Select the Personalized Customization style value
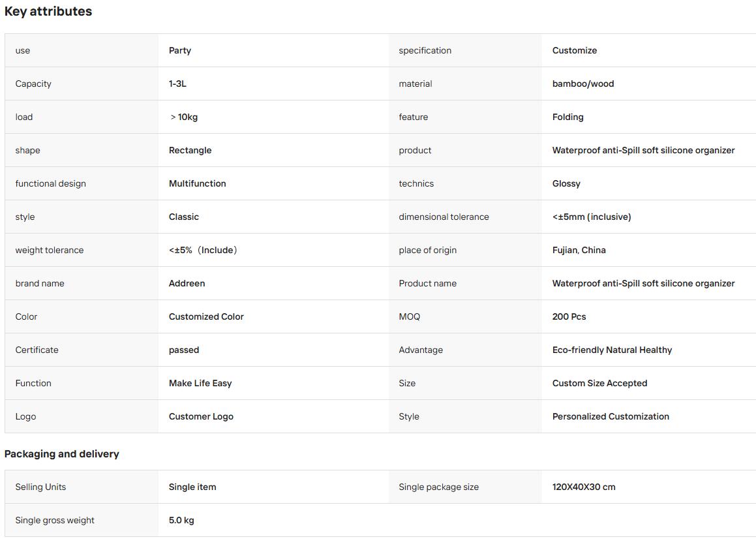The height and width of the screenshot is (552, 756). [611, 416]
